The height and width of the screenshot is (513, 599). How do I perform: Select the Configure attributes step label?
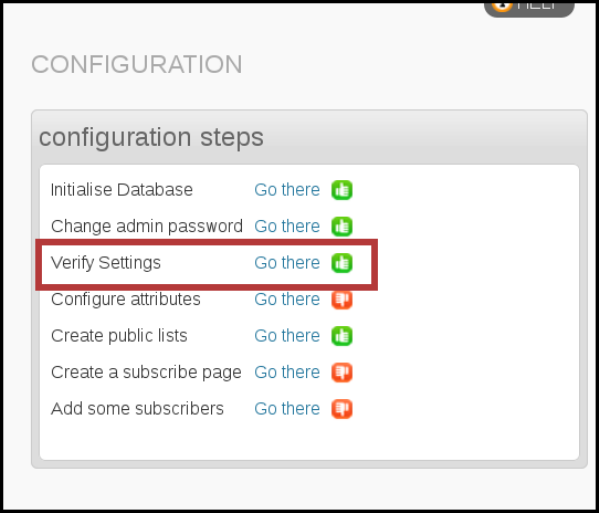pyautogui.click(x=126, y=299)
